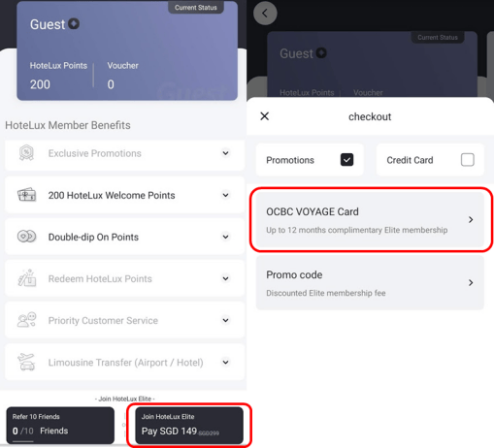Click the Welcome Points cash icon
This screenshot has height=448, width=494.
[26, 195]
